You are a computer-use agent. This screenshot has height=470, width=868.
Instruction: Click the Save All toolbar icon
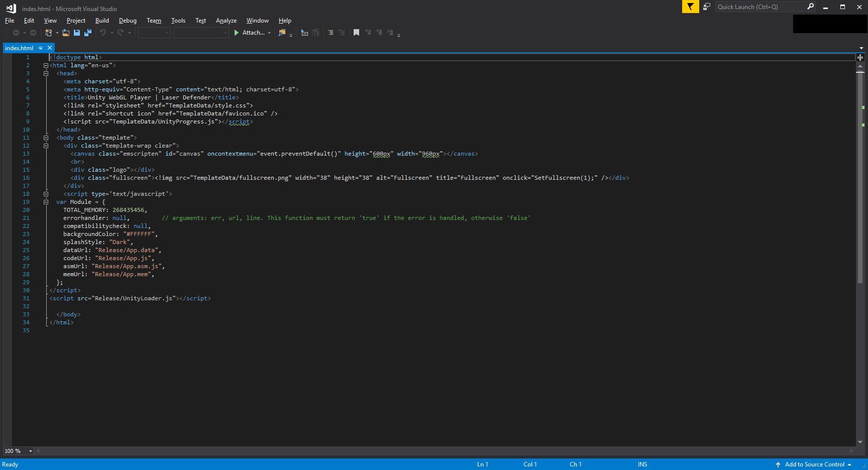tap(88, 33)
